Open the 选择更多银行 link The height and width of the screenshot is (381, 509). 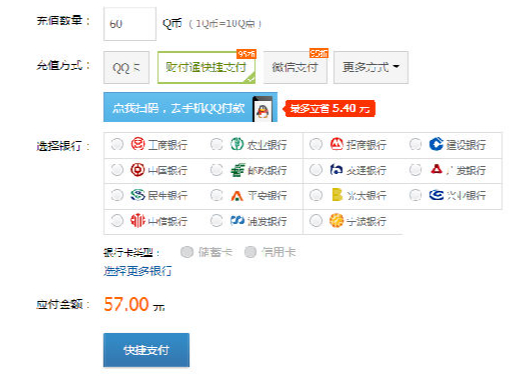[138, 271]
